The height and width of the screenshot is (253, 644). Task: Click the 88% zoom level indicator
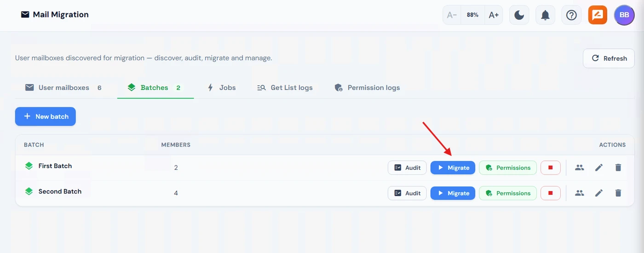pos(472,15)
